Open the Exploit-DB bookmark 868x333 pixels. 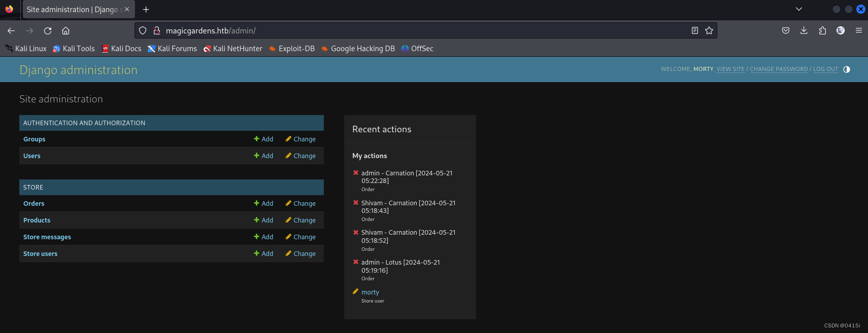[x=291, y=49]
